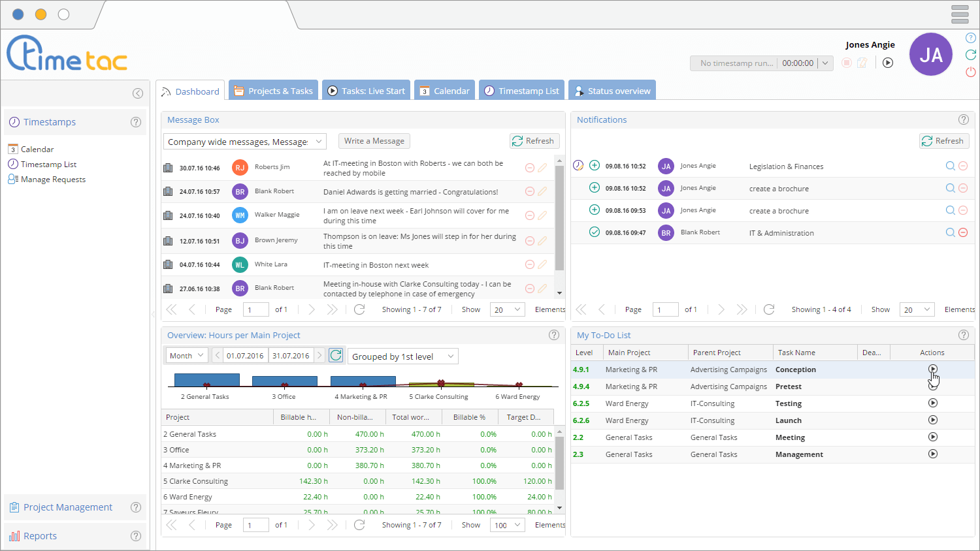Click the red power logout icon
980x551 pixels.
coord(971,72)
